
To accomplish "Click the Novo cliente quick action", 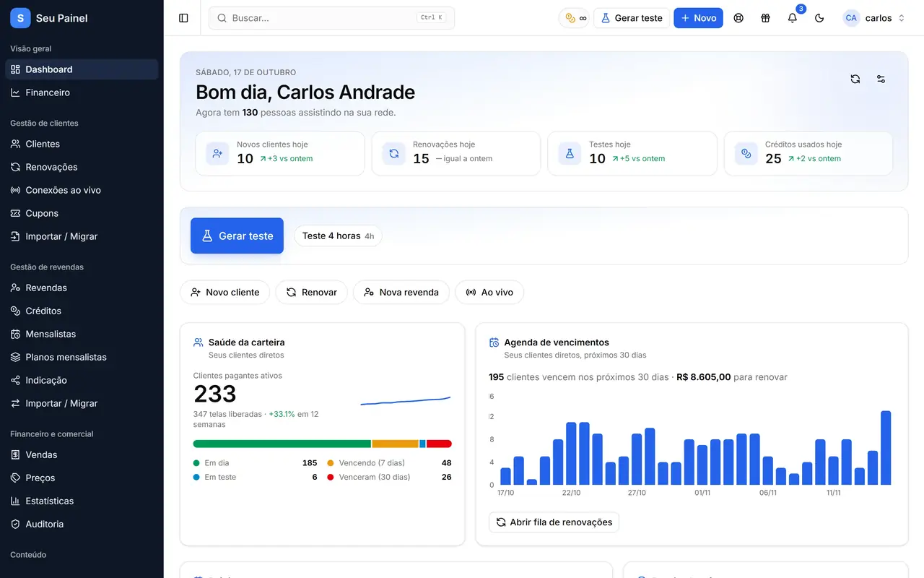I will pyautogui.click(x=225, y=292).
